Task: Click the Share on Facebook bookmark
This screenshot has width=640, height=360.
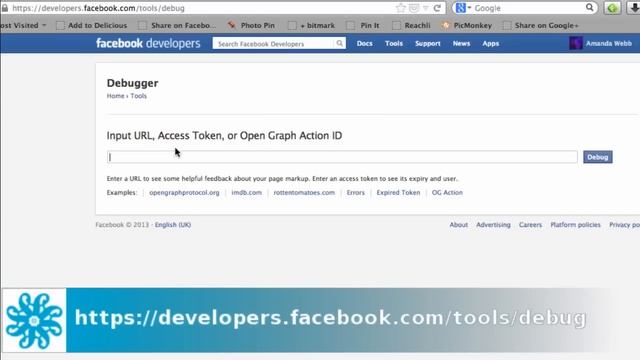Action: coord(177,25)
